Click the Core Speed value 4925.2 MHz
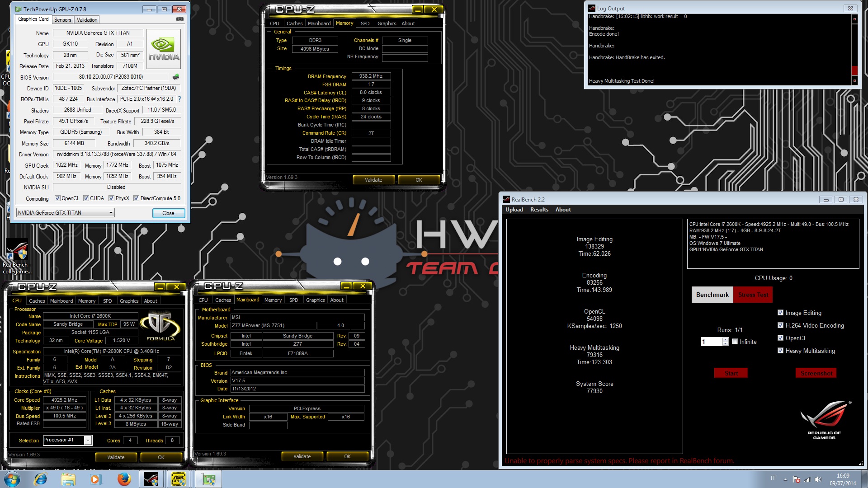 tap(64, 400)
